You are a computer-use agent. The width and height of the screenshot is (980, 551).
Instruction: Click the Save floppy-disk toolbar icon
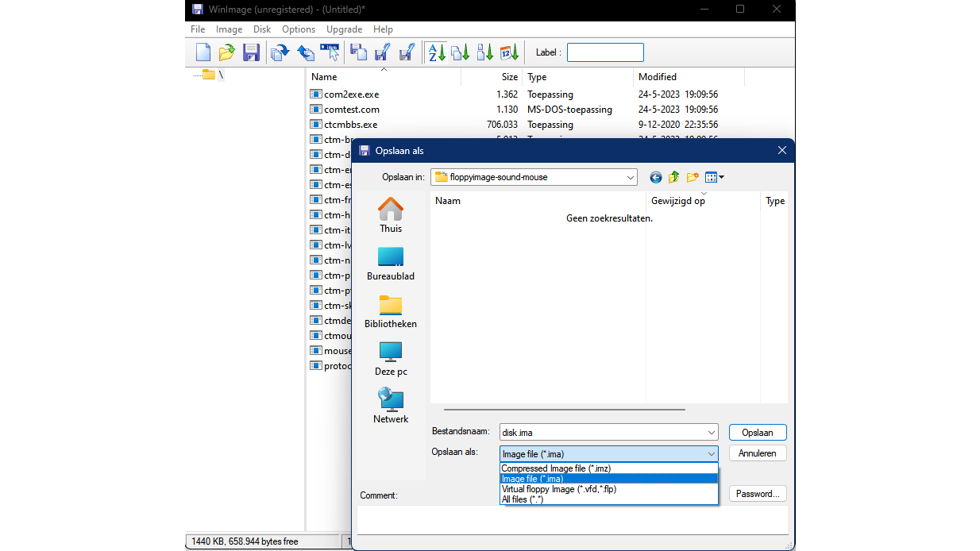[x=251, y=52]
